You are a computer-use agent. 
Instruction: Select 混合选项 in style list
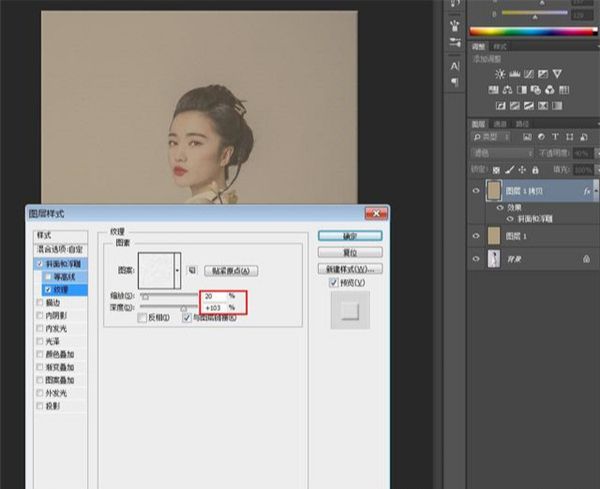point(60,249)
